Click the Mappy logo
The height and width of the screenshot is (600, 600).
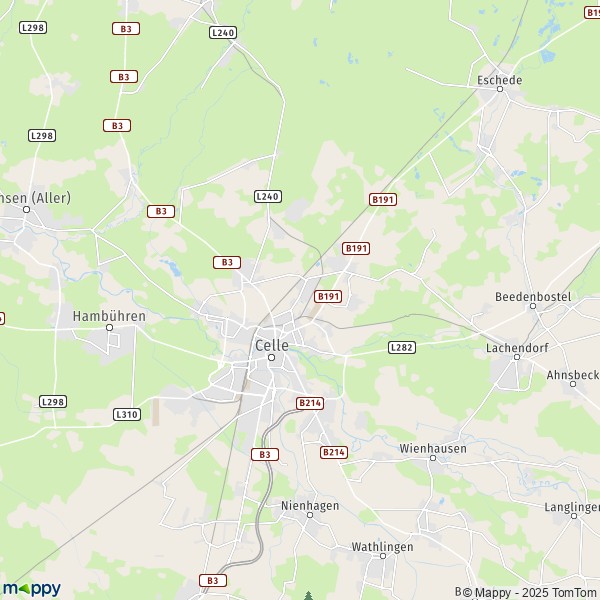(x=32, y=589)
